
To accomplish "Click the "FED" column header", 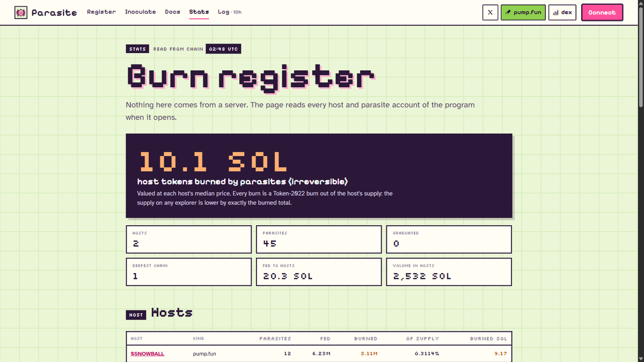I will click(326, 339).
